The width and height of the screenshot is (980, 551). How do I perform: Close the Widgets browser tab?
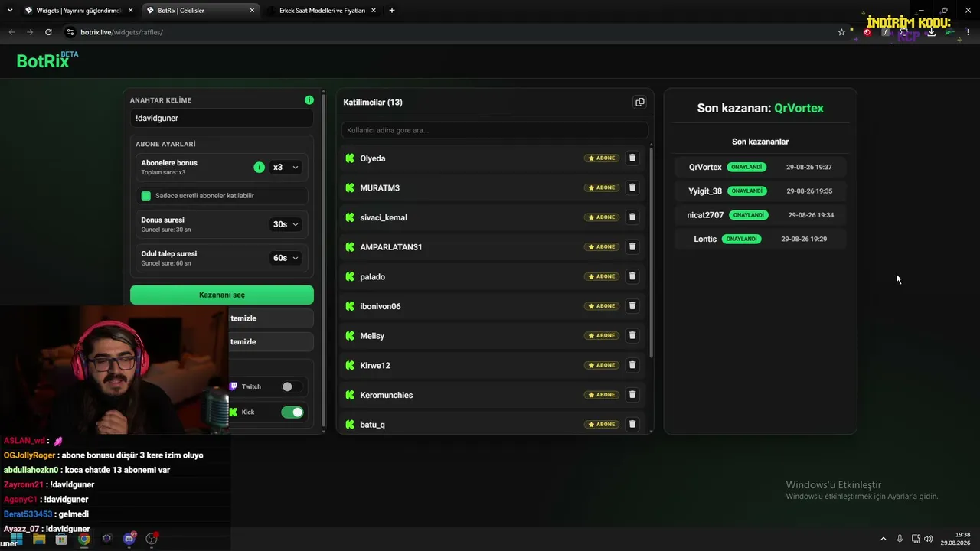pos(130,11)
